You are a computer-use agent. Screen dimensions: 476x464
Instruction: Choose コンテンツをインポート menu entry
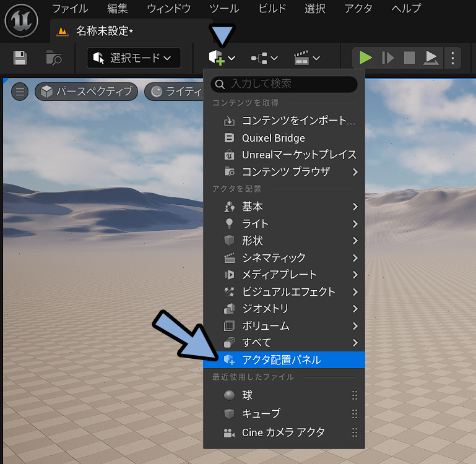[x=284, y=121]
